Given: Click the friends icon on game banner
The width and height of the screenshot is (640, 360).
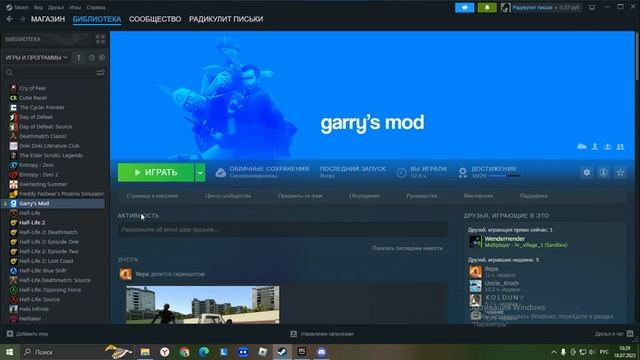Looking at the screenshot, I should pos(620,147).
